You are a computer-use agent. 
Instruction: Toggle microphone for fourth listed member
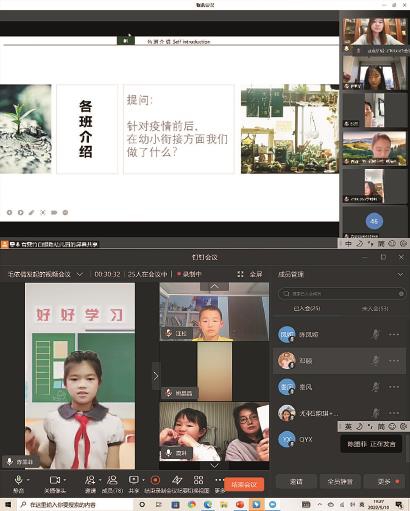tap(376, 413)
